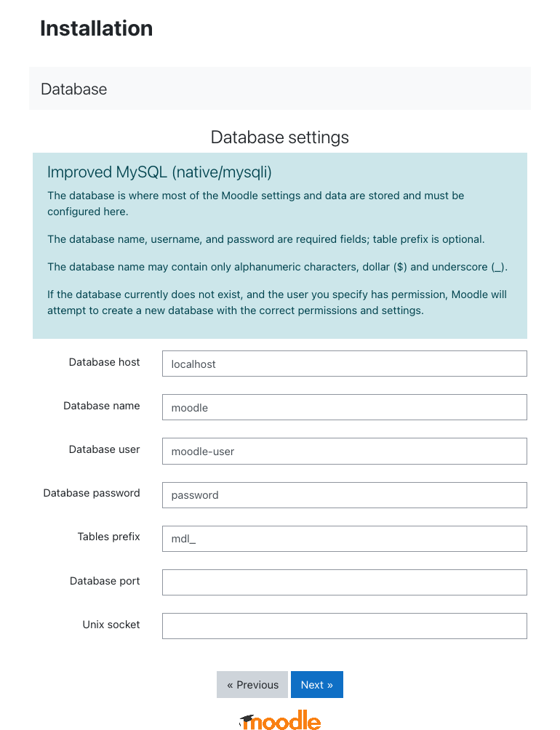Viewport: 560px width, 730px height.
Task: Click the empty Unix socket field
Action: tap(344, 626)
